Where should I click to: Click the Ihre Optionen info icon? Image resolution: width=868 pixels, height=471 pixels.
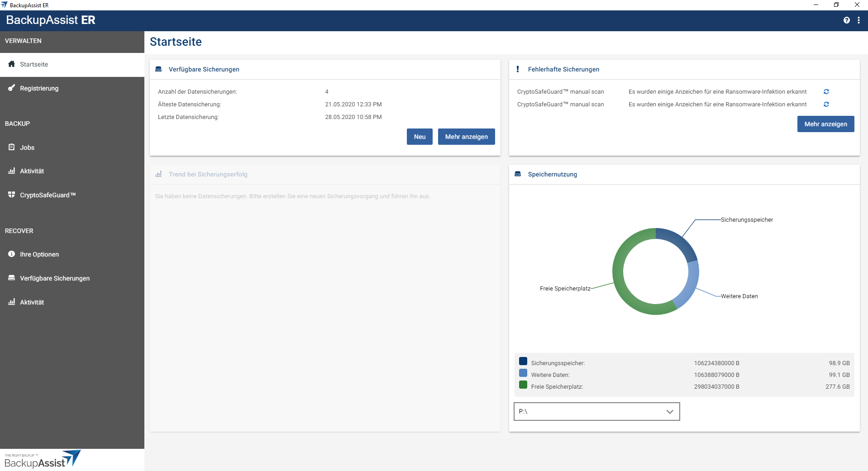[x=12, y=254]
